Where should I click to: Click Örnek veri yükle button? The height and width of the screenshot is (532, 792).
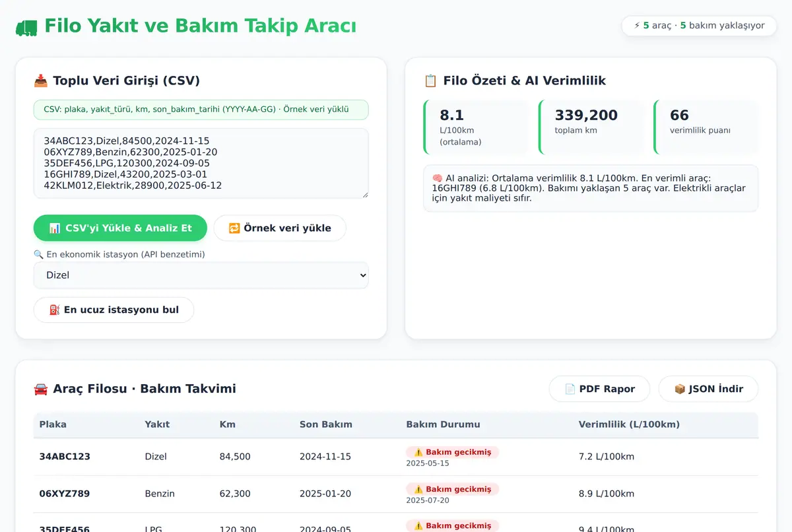click(x=280, y=228)
